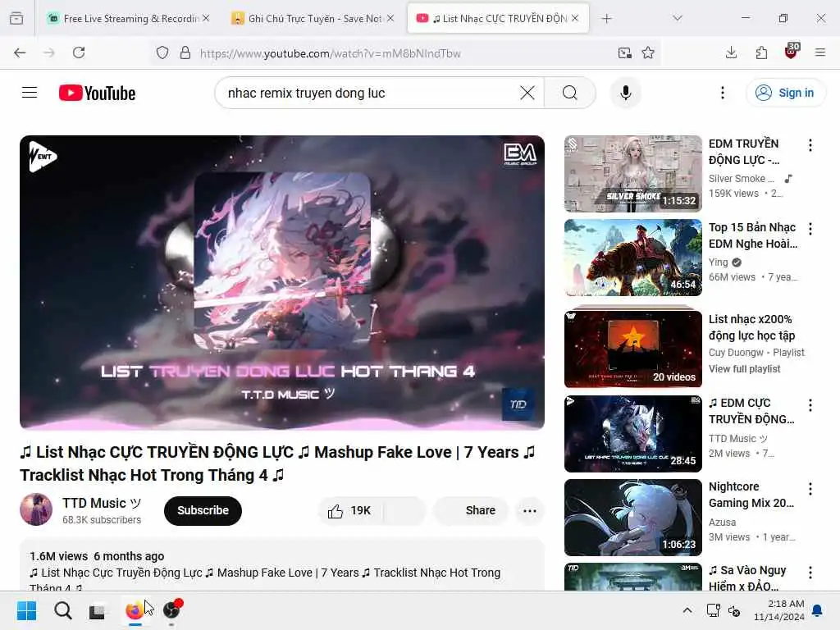This screenshot has width=840, height=630.
Task: Click the magnifier search button
Action: tap(570, 93)
